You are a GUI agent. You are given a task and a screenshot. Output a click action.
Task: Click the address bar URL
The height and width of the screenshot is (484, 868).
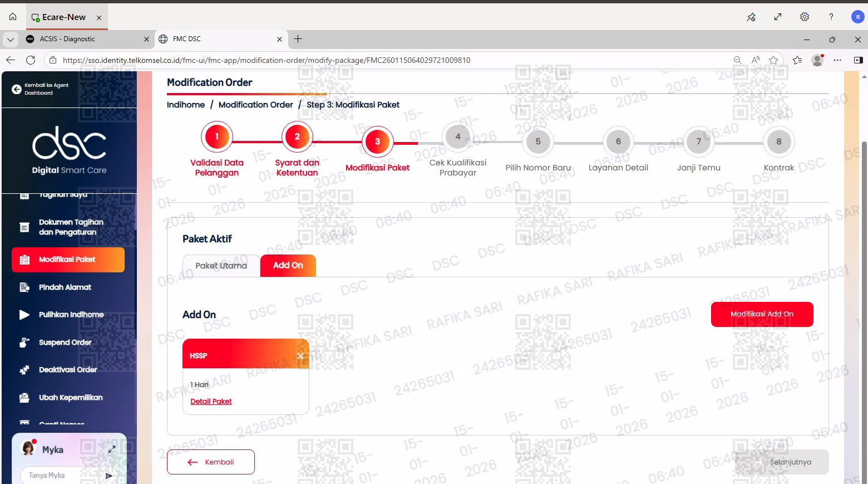(x=267, y=60)
